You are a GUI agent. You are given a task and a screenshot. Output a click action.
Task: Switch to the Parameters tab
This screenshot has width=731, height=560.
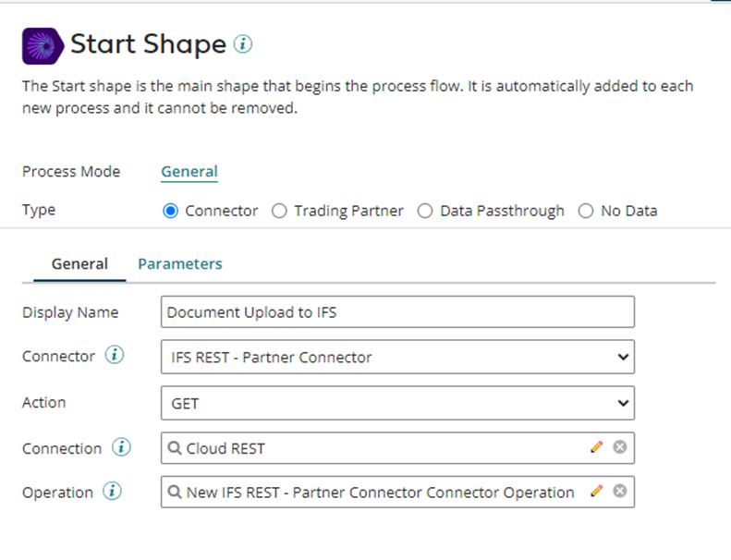coord(180,264)
